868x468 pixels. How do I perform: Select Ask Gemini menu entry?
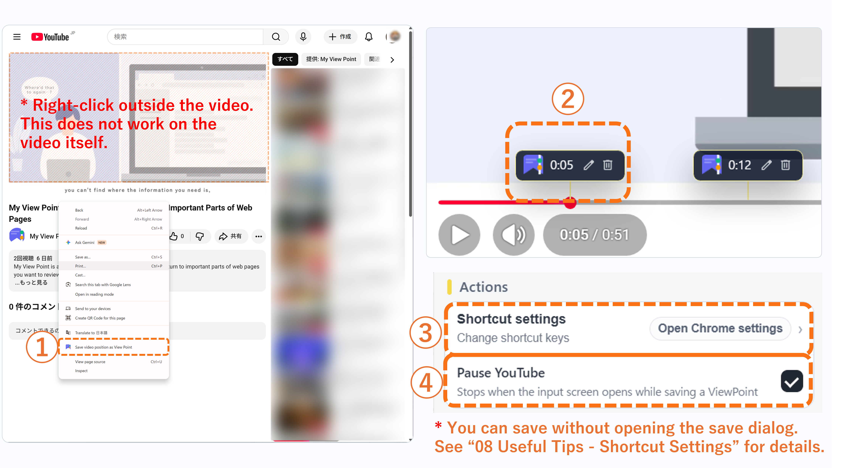(x=114, y=242)
